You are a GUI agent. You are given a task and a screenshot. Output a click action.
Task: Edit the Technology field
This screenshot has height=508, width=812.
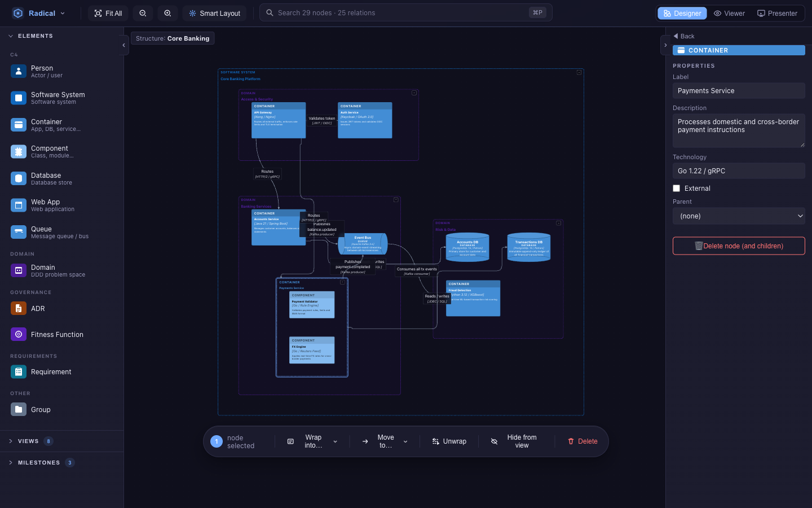(x=739, y=171)
